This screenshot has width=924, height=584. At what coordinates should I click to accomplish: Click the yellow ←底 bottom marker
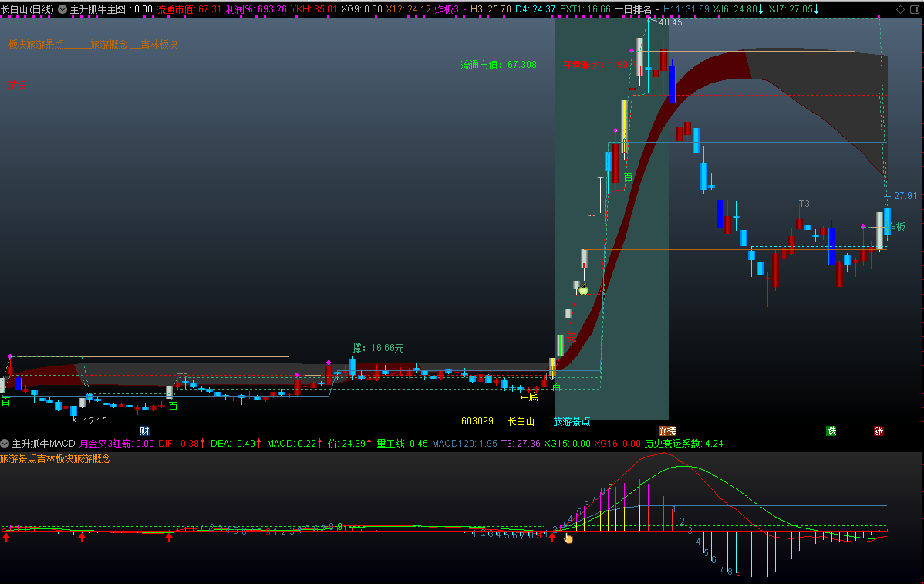529,397
